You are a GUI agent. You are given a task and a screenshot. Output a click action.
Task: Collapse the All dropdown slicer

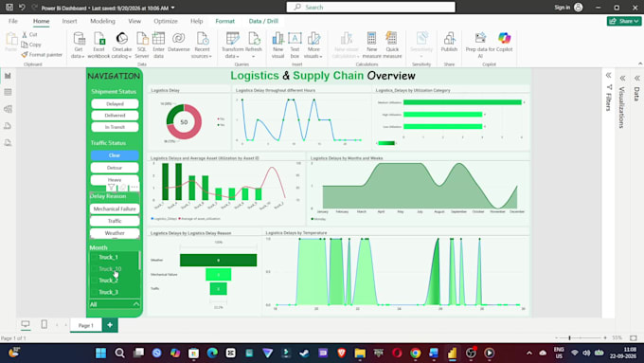coord(136,304)
